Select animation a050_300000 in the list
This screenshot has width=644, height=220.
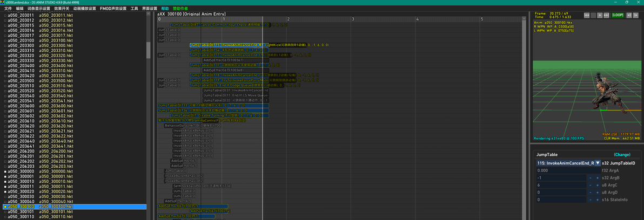coord(74,171)
